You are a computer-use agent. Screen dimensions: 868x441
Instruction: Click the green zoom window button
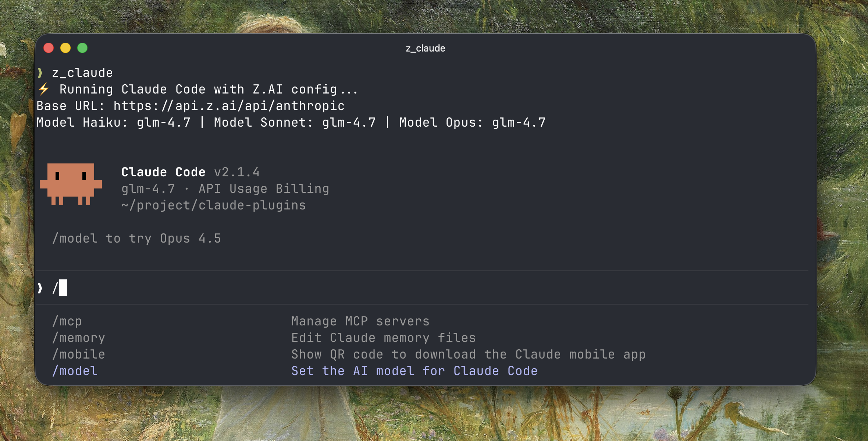coord(82,48)
